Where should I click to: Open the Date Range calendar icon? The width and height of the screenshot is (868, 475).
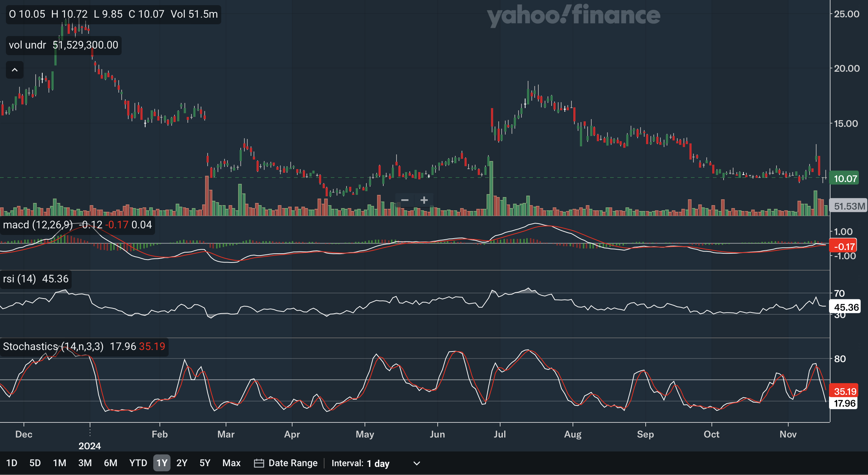[259, 463]
